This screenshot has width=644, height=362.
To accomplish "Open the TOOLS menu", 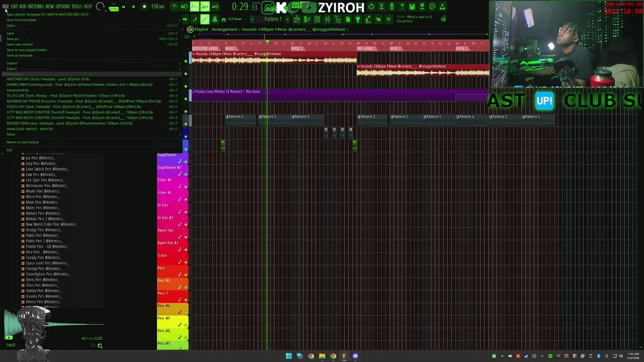I will tap(76, 7).
